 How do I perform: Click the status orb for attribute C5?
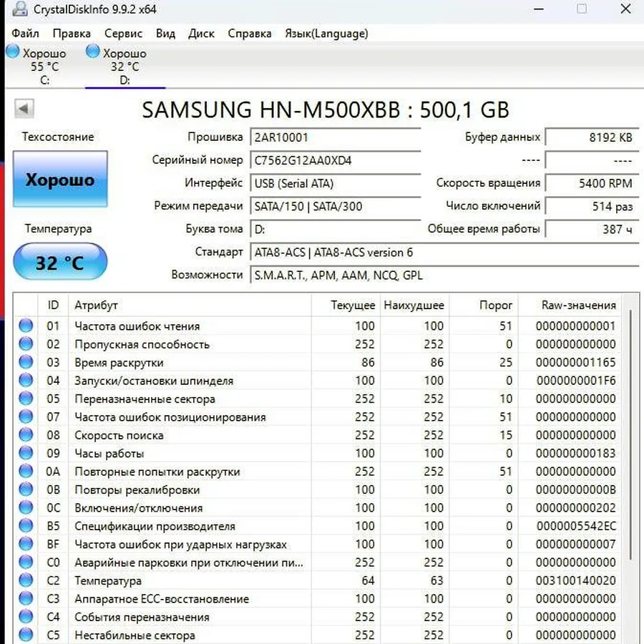click(26, 635)
